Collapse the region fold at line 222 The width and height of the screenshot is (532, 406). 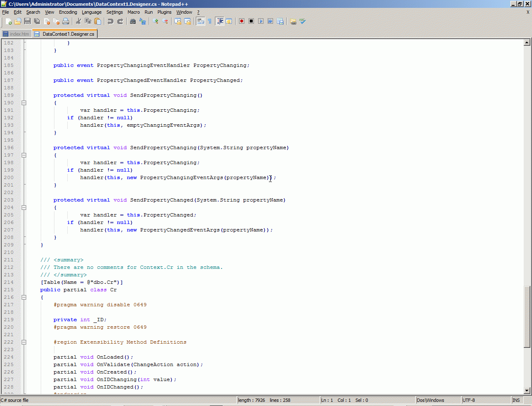click(24, 342)
